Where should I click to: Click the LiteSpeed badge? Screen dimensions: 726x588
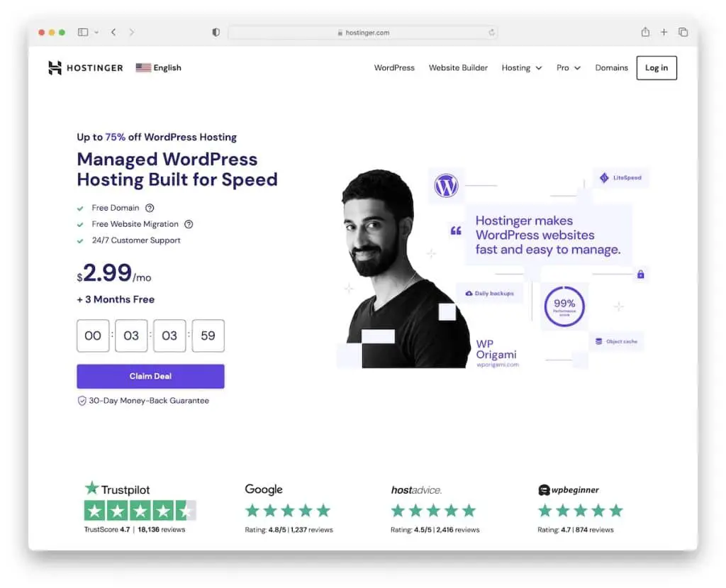pyautogui.click(x=621, y=177)
